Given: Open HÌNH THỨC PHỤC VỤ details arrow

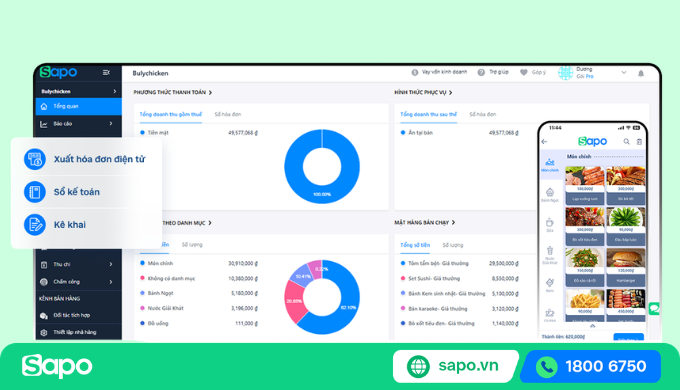Looking at the screenshot, I should (451, 92).
